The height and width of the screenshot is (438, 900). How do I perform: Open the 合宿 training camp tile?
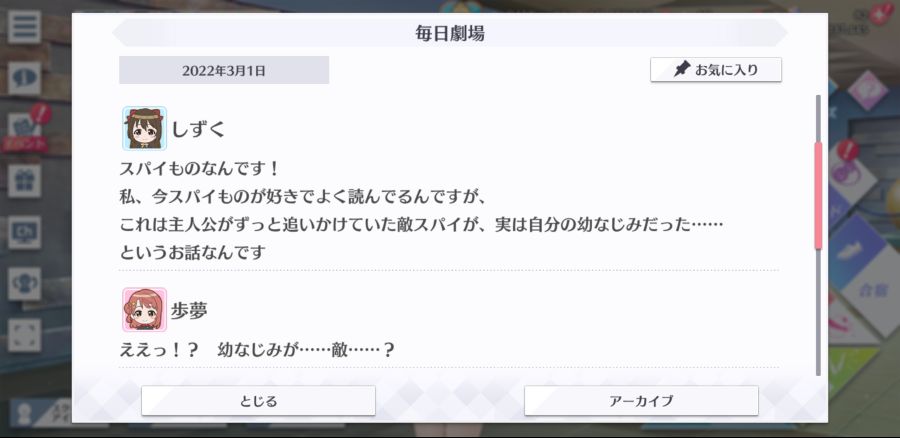(873, 290)
